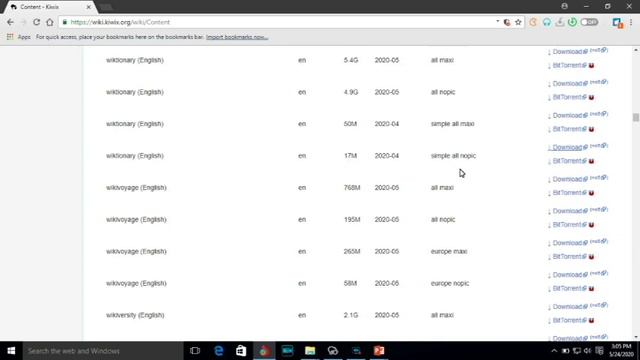The width and height of the screenshot is (640, 360).
Task: Open the Windows Store taskbar icon
Action: pyautogui.click(x=241, y=351)
